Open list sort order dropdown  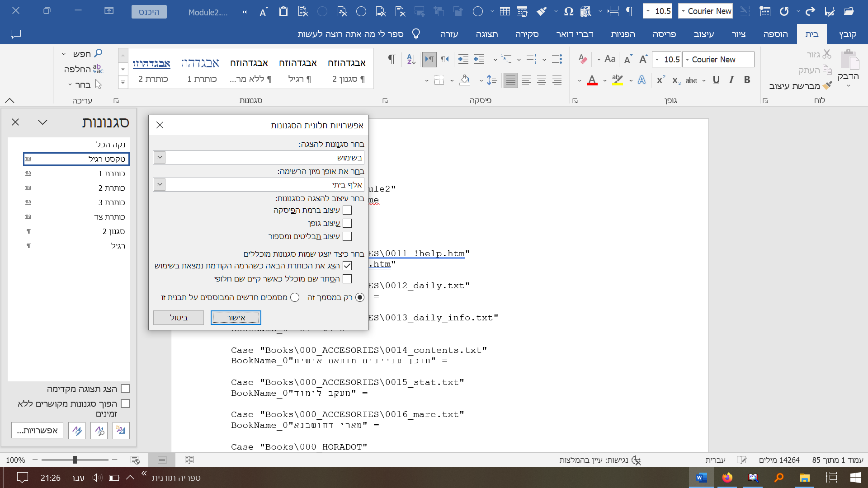[160, 184]
